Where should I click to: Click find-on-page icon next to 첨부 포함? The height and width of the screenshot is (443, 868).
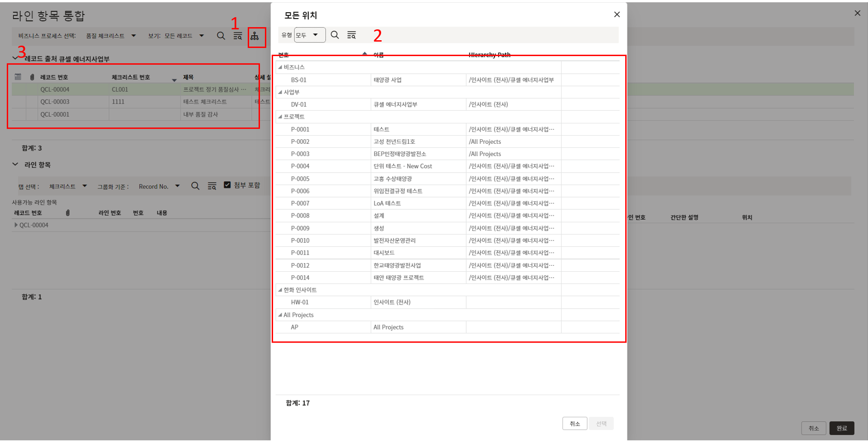(212, 186)
